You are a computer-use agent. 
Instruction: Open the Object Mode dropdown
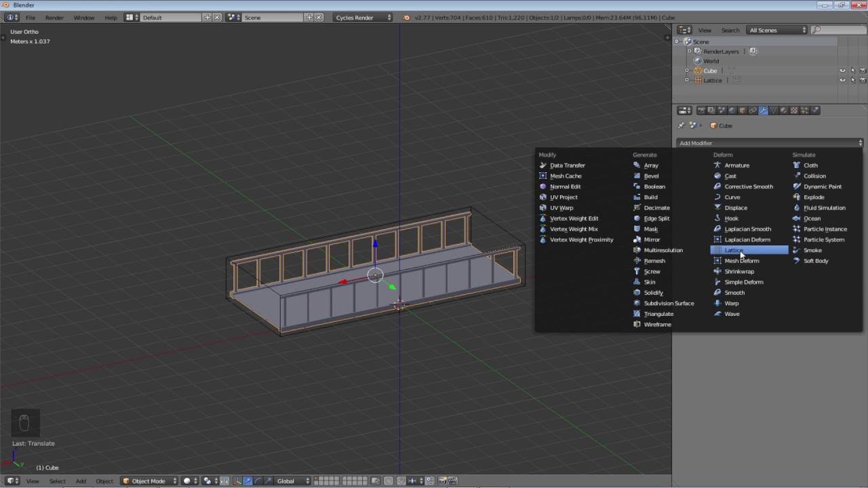(x=149, y=481)
